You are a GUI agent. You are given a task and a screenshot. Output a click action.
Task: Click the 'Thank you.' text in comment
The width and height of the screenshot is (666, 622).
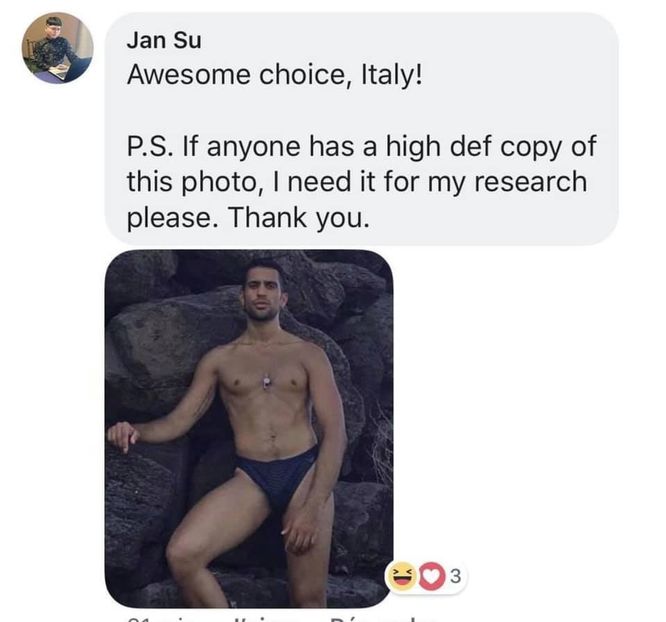click(299, 218)
